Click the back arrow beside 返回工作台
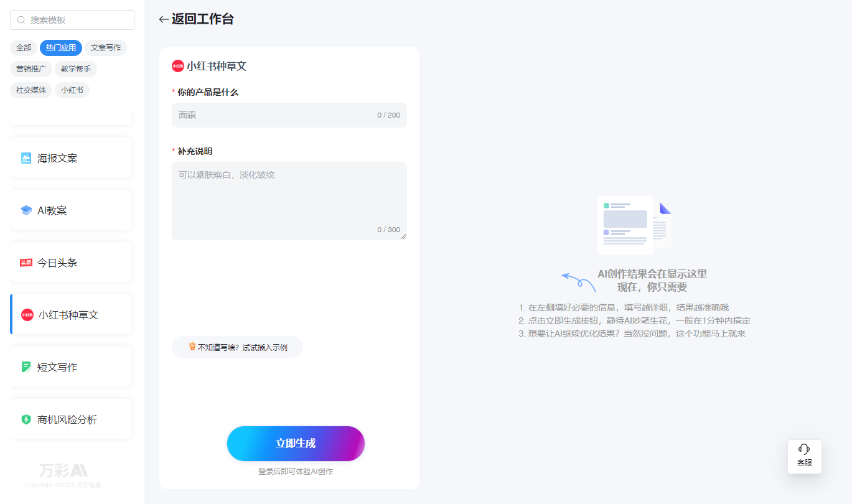852x504 pixels. pyautogui.click(x=164, y=19)
